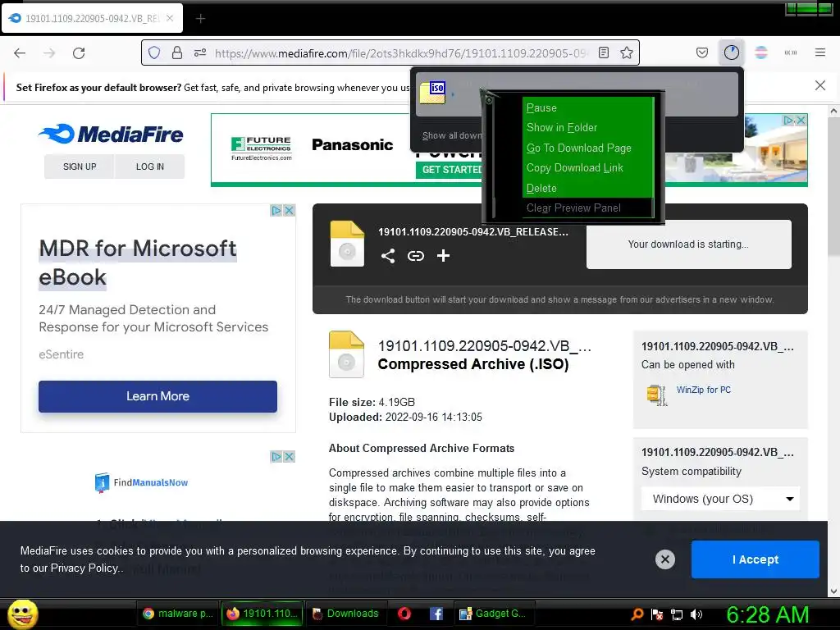This screenshot has width=840, height=630.
Task: Open the Windows (your OS) dropdown
Action: [720, 499]
